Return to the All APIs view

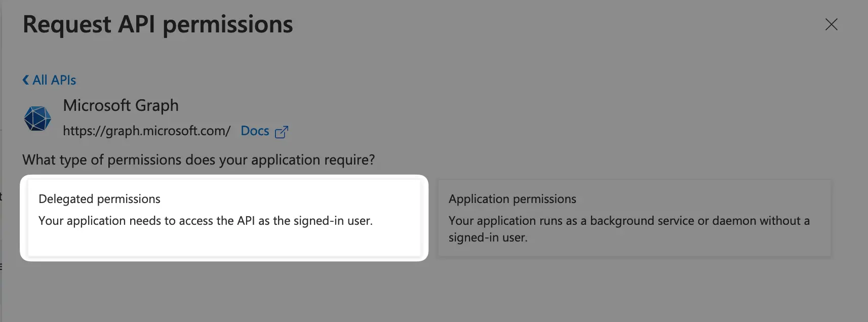(49, 79)
